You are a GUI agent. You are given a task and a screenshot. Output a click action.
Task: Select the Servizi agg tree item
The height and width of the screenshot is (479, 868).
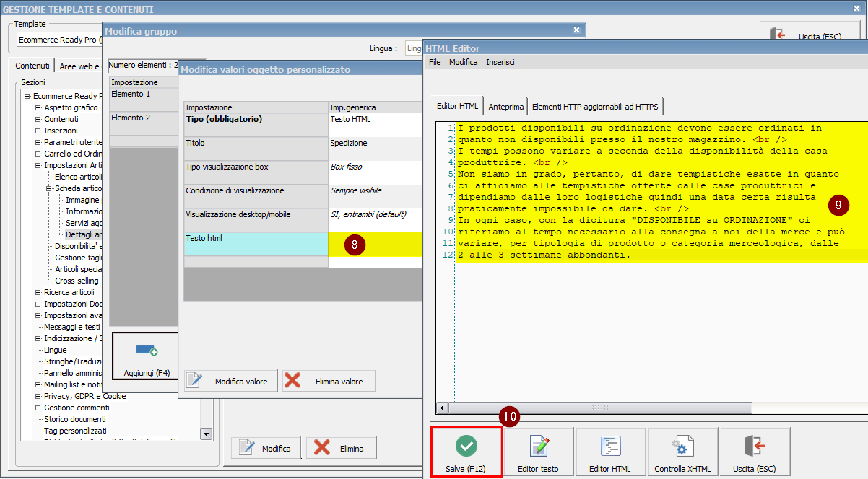coord(84,223)
